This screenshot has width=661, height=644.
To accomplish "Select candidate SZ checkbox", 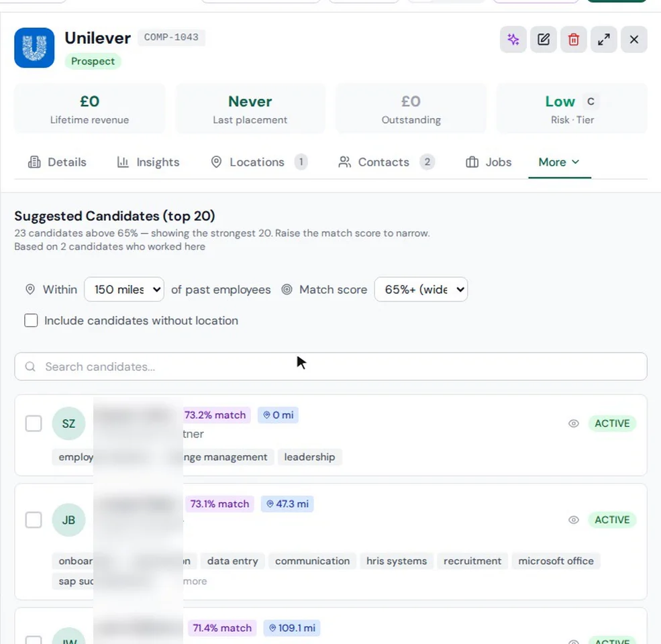I will coord(34,423).
